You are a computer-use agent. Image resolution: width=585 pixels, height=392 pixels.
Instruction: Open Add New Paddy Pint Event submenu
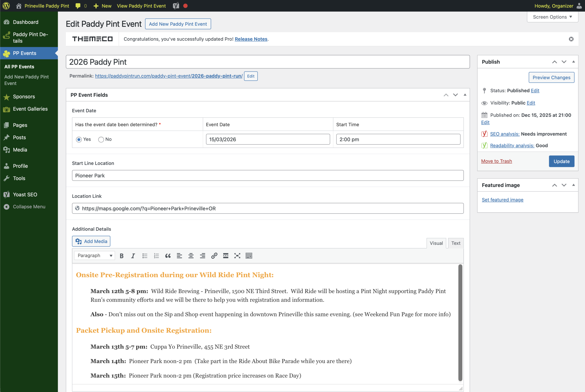click(27, 80)
